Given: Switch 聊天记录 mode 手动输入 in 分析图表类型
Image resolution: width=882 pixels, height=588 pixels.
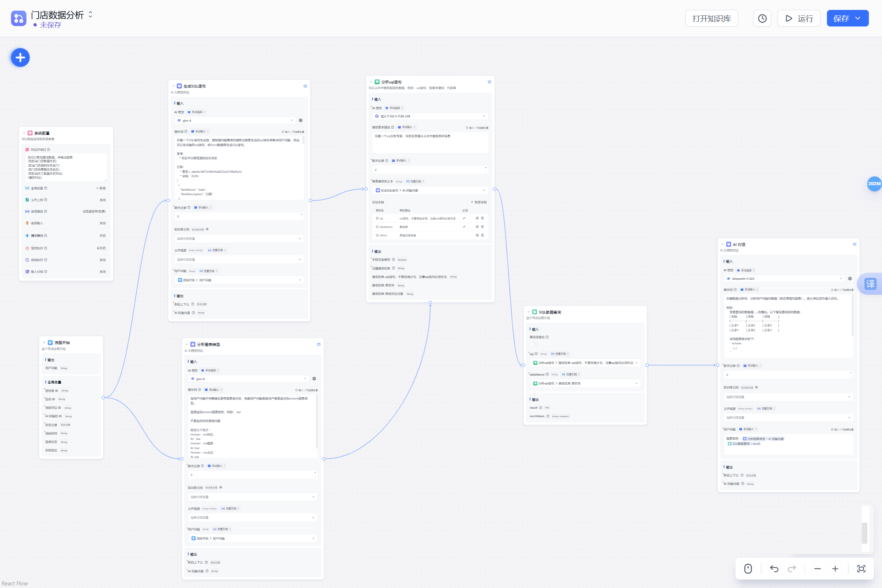Looking at the screenshot, I should click(x=217, y=466).
